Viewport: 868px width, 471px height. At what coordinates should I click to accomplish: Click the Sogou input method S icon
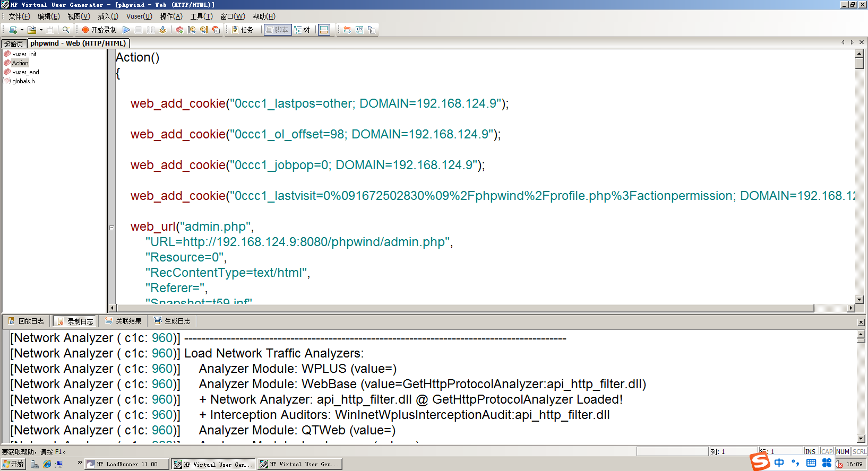pos(760,461)
